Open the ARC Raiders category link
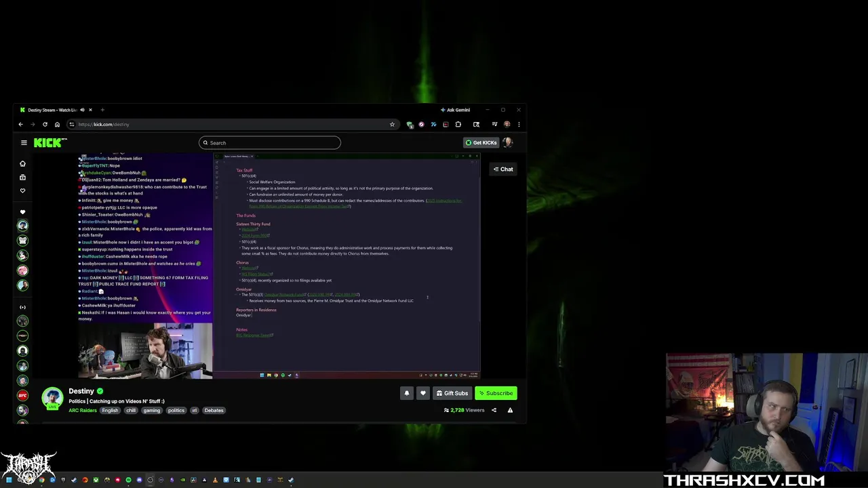 tap(83, 410)
